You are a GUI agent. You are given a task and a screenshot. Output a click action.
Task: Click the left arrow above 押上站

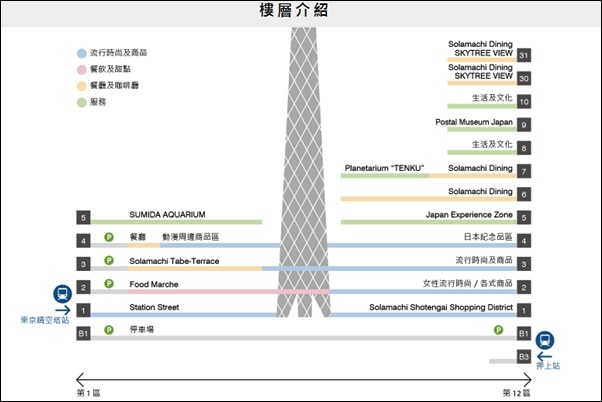(x=544, y=356)
